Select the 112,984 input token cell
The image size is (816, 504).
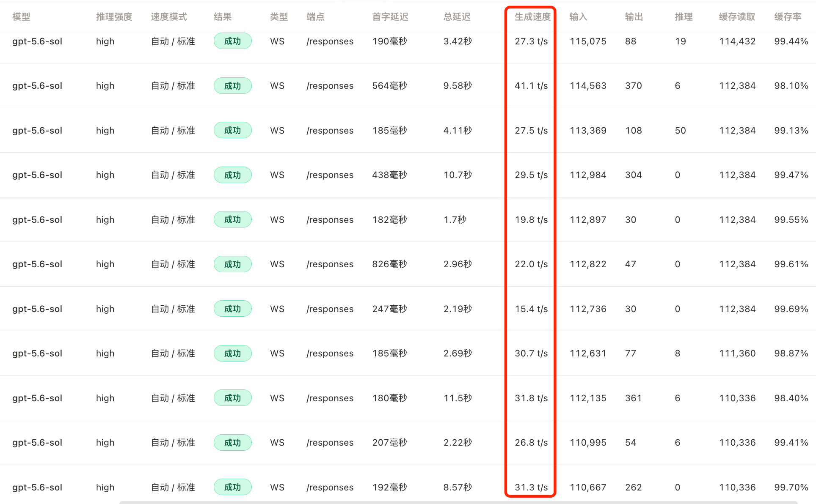coord(588,175)
